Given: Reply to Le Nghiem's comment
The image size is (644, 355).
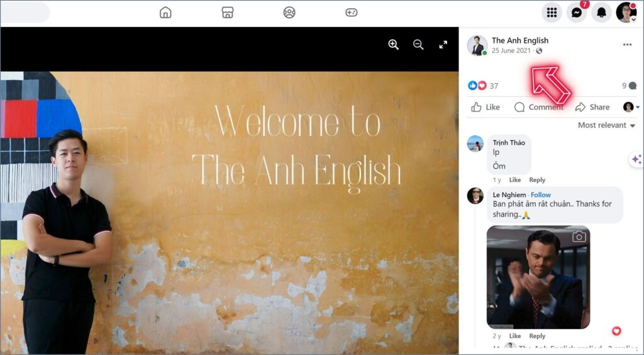Looking at the screenshot, I should point(537,336).
